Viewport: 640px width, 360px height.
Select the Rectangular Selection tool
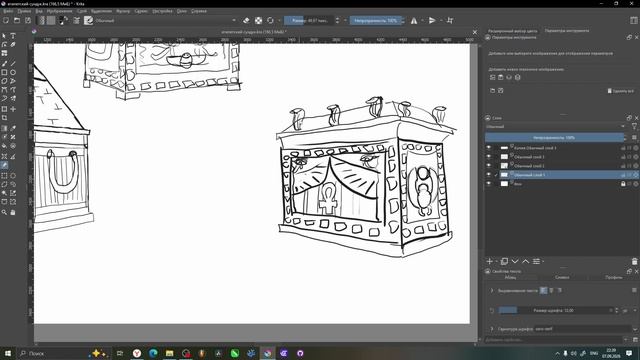pos(4,176)
